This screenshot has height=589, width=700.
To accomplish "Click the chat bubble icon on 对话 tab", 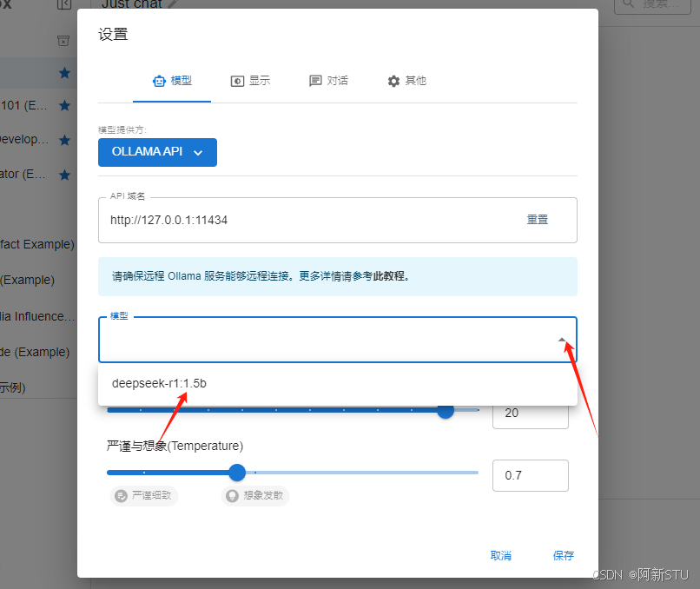I will pos(315,82).
